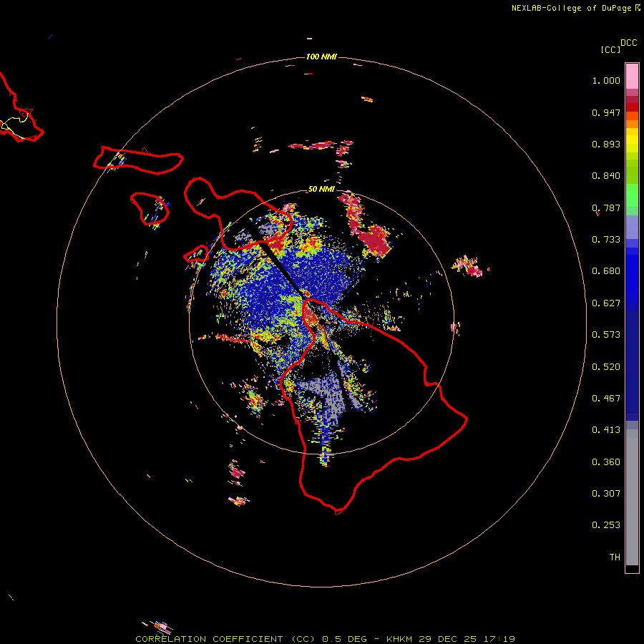This screenshot has width=644, height=644.
Task: Click the 1.000 scale value
Action: click(606, 80)
